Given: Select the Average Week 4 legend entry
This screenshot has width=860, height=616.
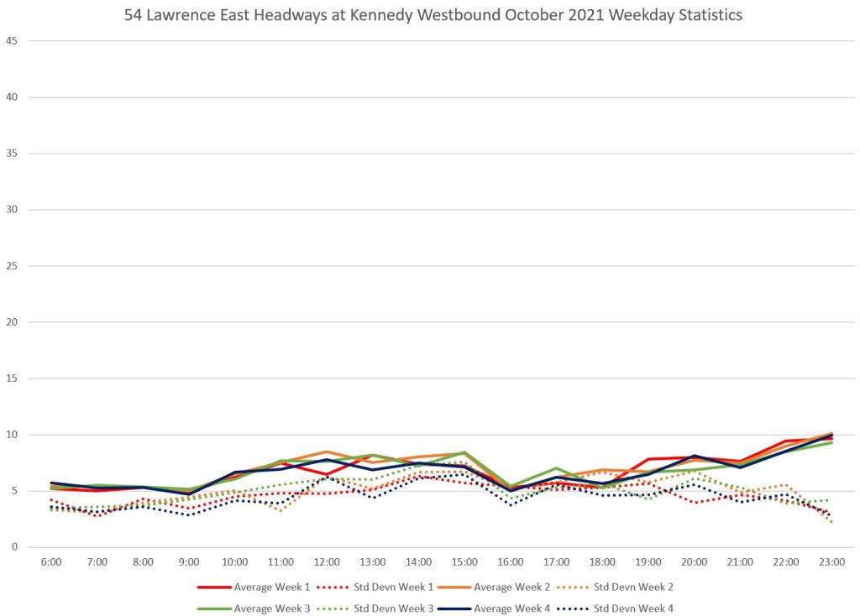Looking at the screenshot, I should pyautogui.click(x=514, y=608).
